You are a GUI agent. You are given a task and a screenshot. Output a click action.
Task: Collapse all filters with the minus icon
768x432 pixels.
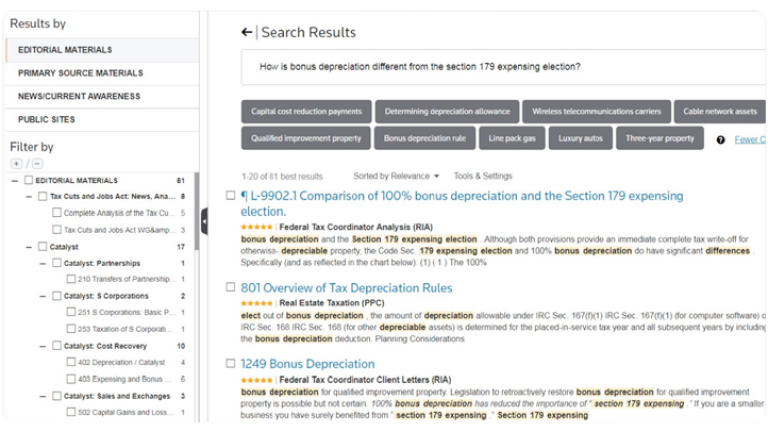pyautogui.click(x=37, y=163)
